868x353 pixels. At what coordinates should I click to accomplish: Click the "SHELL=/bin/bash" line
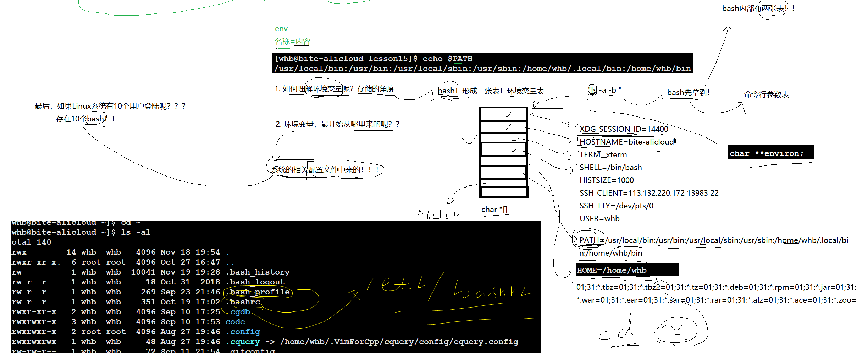611,167
